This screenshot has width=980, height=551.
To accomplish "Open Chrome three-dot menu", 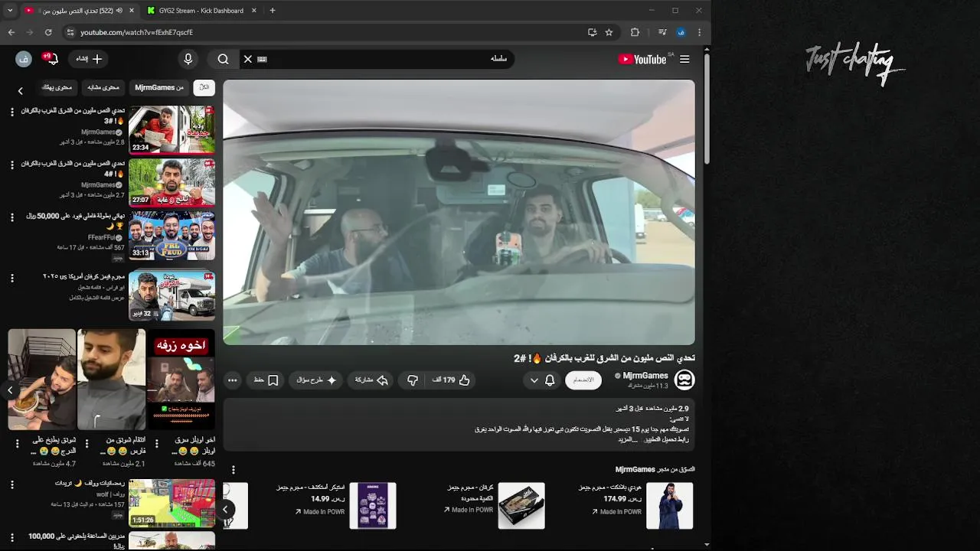I will (699, 32).
